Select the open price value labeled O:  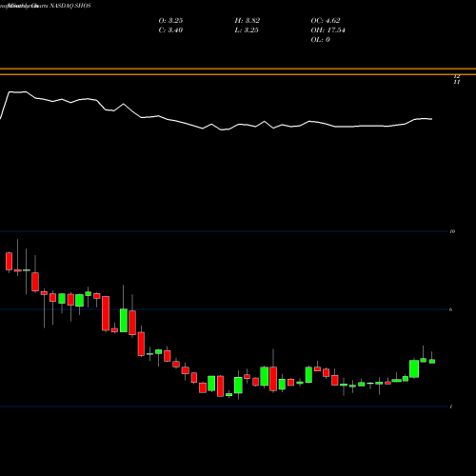[170, 20]
